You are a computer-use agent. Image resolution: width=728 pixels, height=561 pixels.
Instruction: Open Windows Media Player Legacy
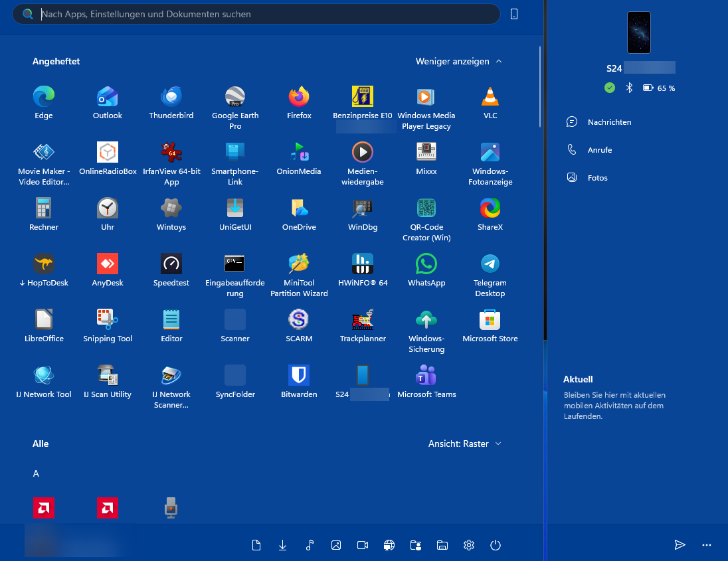point(426,108)
